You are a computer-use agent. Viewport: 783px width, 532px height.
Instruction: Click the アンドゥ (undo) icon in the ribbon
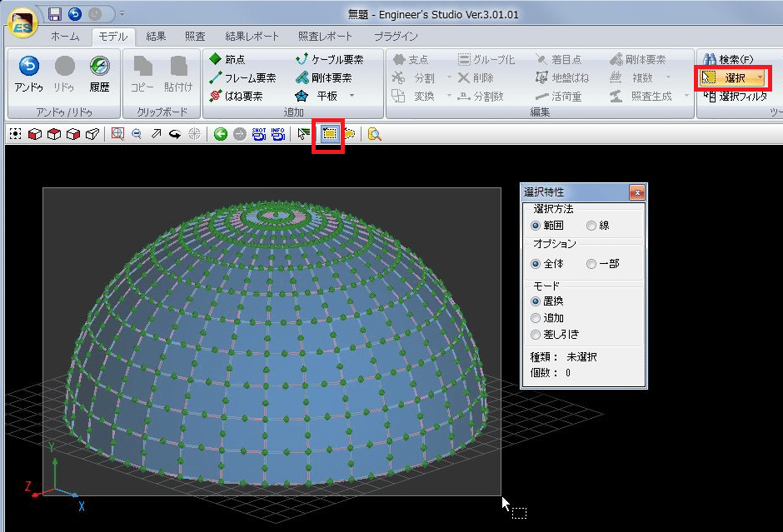28,67
